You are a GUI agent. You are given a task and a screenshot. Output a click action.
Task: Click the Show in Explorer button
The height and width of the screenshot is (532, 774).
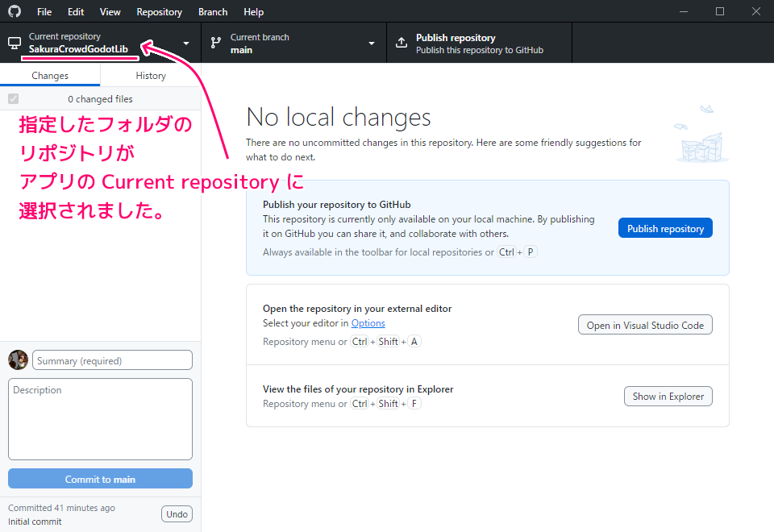pyautogui.click(x=668, y=397)
